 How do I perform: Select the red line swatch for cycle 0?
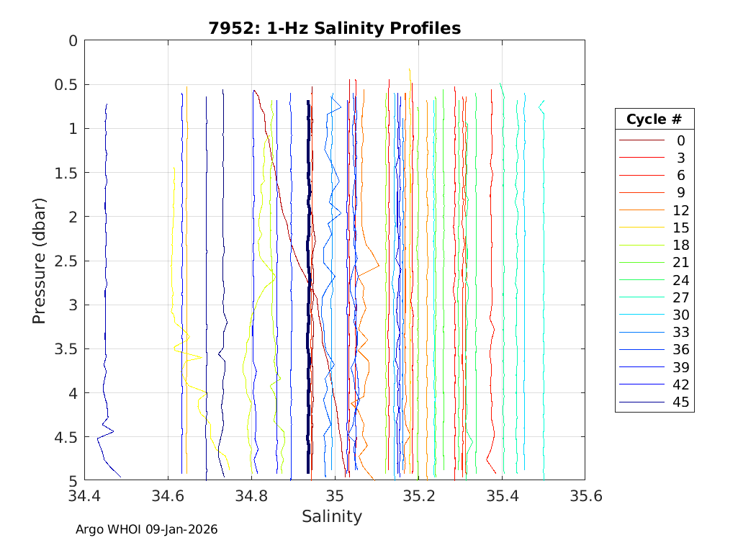[642, 140]
